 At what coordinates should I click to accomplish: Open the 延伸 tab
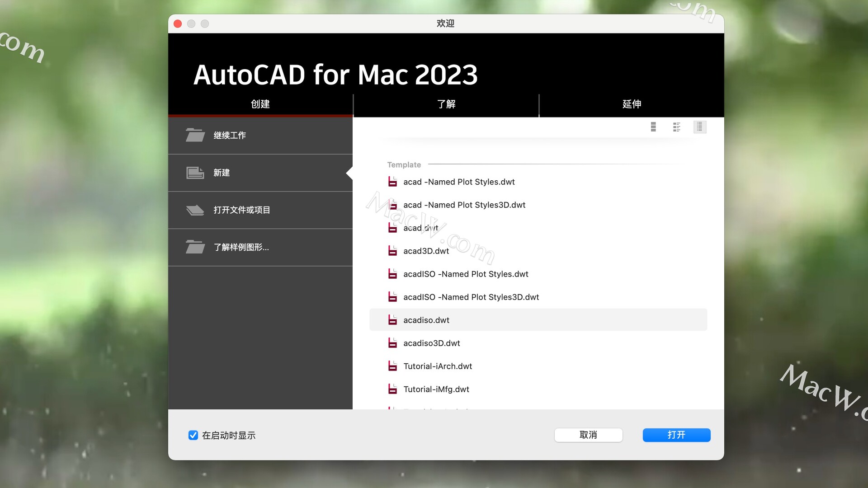tap(632, 104)
